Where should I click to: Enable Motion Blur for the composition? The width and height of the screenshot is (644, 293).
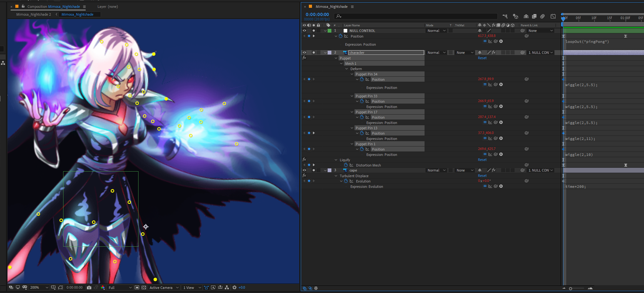point(542,16)
